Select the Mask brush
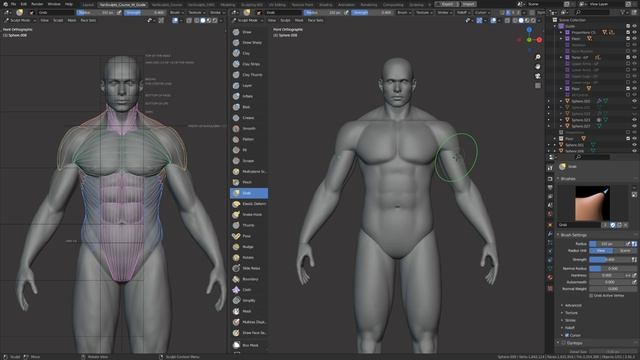Image resolution: width=640 pixels, height=360 pixels. (249, 311)
